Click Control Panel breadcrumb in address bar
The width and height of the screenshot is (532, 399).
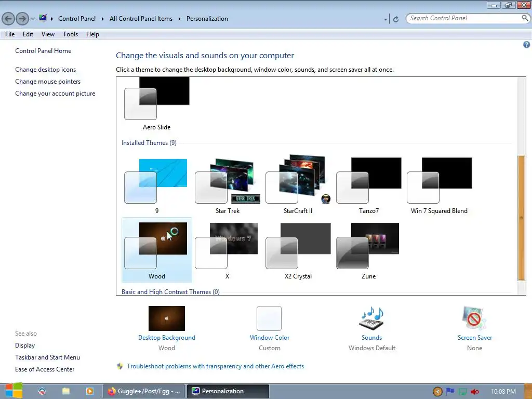(77, 19)
